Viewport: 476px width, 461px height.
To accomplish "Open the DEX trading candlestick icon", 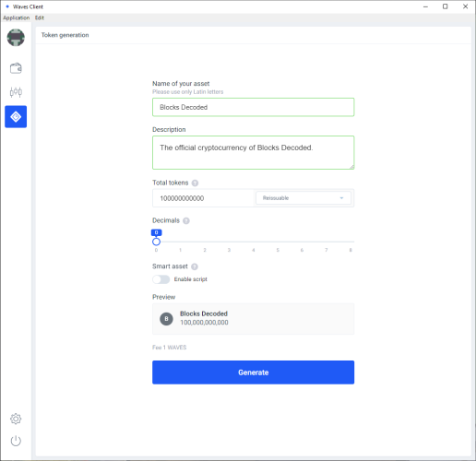I will pos(16,92).
